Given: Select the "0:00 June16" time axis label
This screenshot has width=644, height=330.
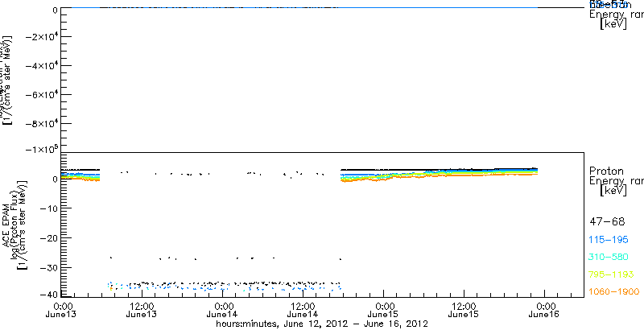Looking at the screenshot, I should [x=544, y=311].
